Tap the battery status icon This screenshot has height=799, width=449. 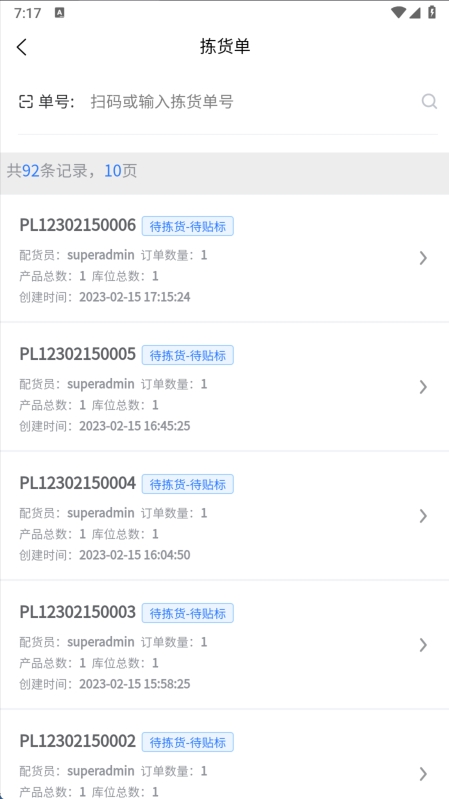[x=432, y=12]
